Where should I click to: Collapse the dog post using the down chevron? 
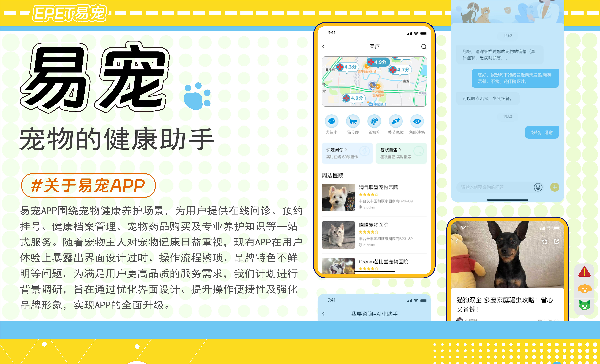463,228
